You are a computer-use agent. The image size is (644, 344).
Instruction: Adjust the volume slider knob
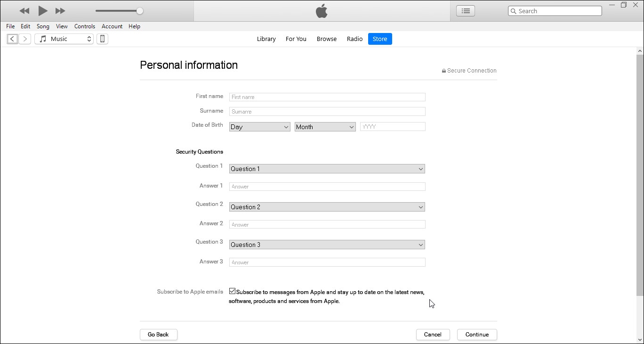140,11
